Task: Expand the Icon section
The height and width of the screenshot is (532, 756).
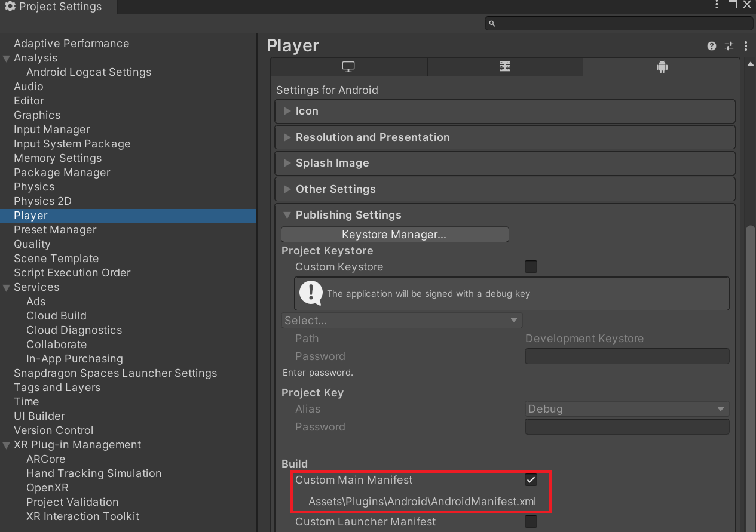Action: [x=505, y=111]
